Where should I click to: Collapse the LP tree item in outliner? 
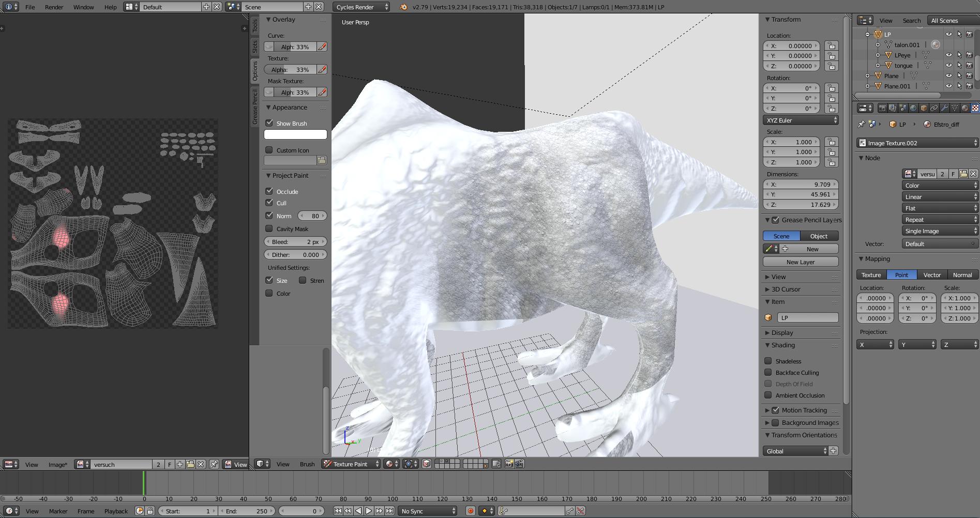click(868, 35)
